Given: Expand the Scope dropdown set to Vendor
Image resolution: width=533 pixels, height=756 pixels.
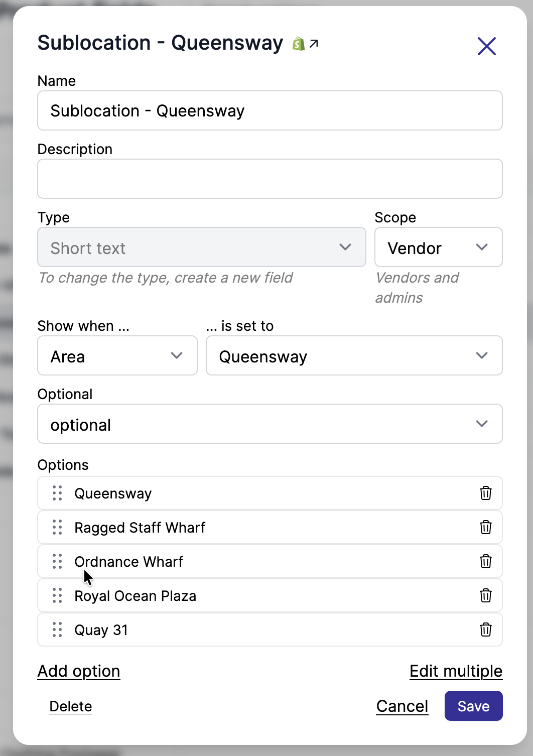Looking at the screenshot, I should [x=438, y=247].
